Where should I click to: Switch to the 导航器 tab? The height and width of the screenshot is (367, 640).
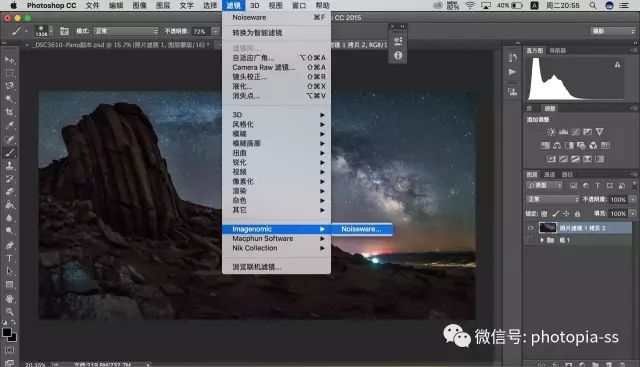point(558,51)
